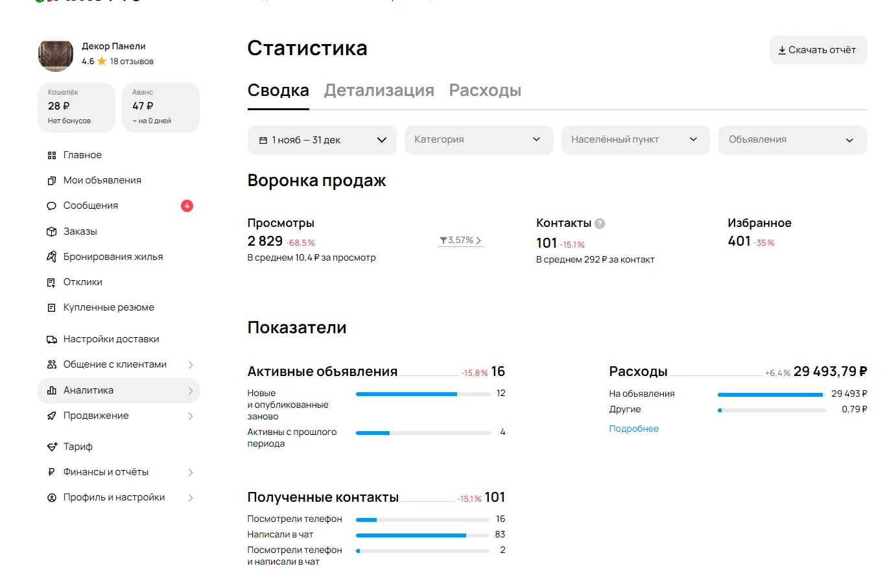Click the Профиль и настройки user icon
This screenshot has height=588, width=885.
(52, 497)
